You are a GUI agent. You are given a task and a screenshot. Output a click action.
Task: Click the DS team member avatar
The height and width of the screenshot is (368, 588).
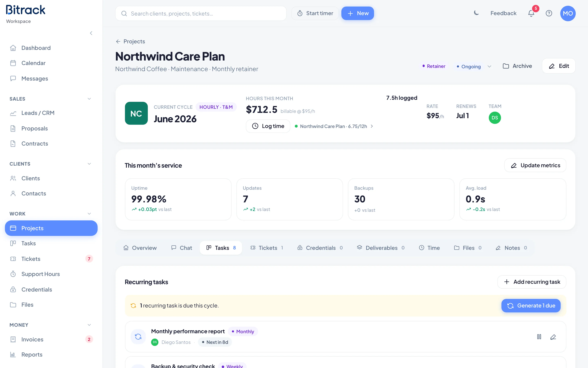(x=495, y=118)
